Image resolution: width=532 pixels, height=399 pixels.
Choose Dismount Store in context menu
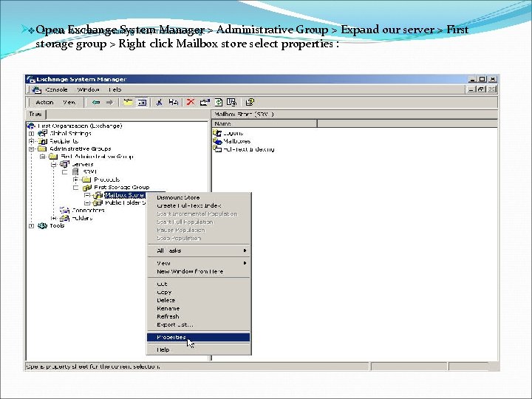point(199,197)
